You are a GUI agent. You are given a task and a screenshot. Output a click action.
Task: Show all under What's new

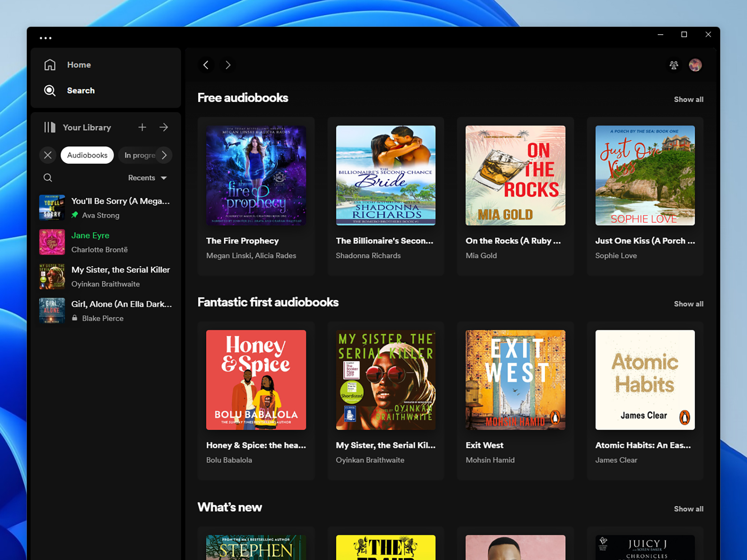click(688, 508)
